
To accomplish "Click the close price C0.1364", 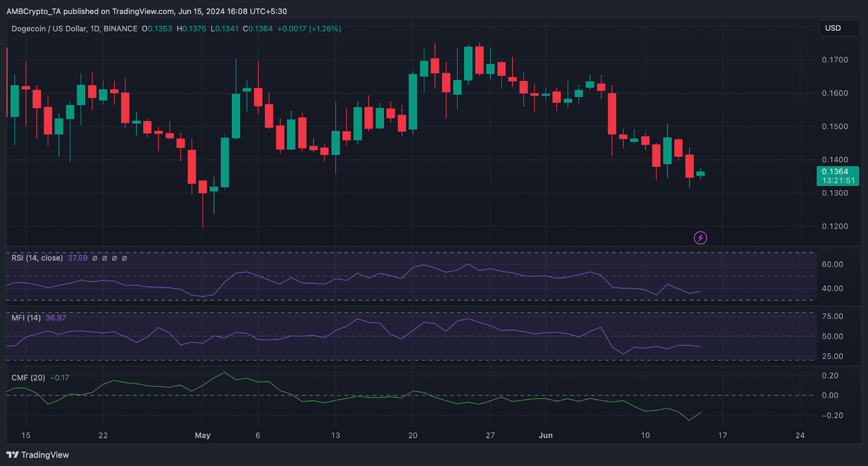I will click(258, 29).
